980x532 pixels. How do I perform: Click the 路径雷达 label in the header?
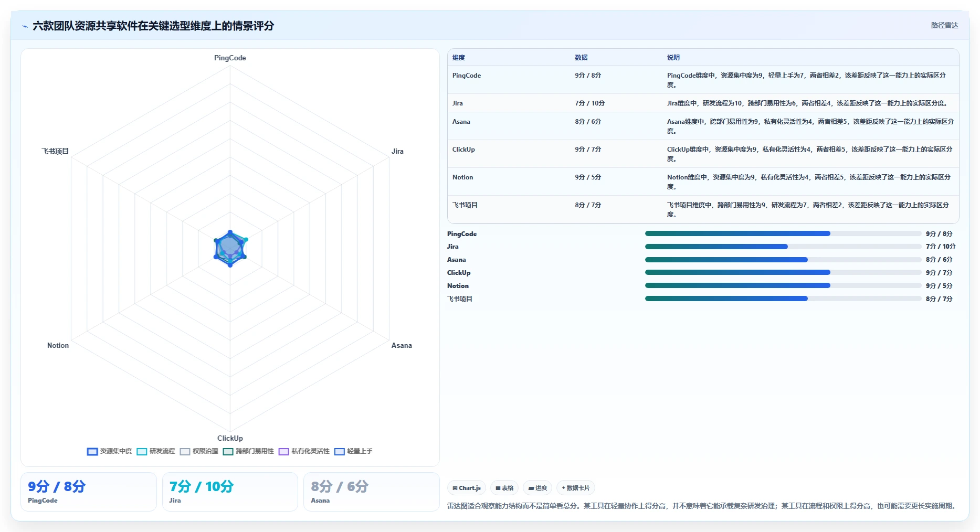coord(944,25)
